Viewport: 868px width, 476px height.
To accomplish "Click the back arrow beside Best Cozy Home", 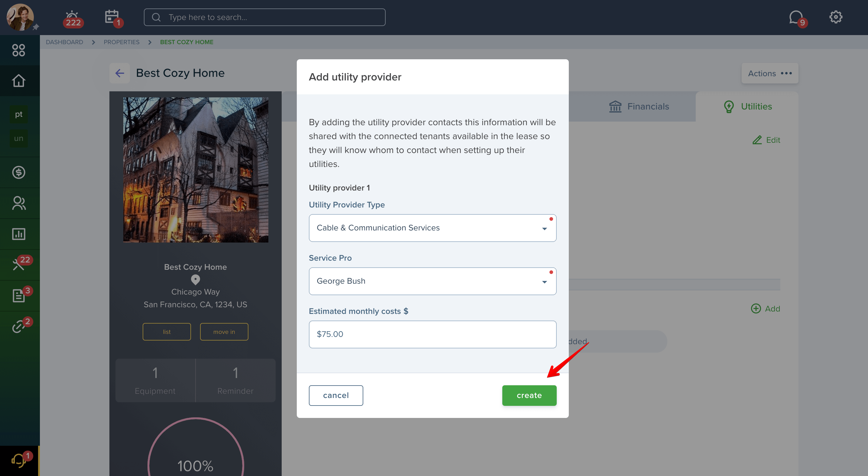I will pos(120,73).
